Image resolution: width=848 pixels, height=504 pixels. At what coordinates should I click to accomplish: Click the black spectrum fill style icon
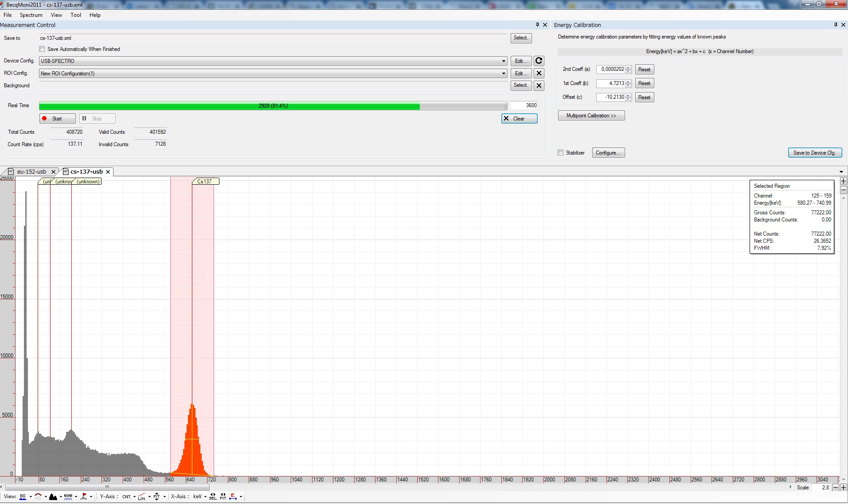(53, 497)
